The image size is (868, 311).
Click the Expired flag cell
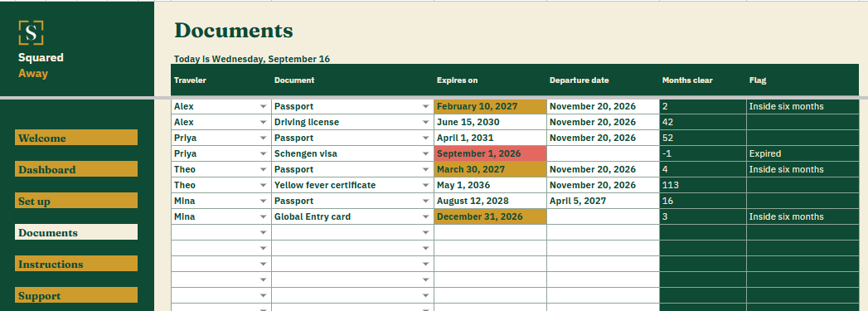pyautogui.click(x=803, y=153)
